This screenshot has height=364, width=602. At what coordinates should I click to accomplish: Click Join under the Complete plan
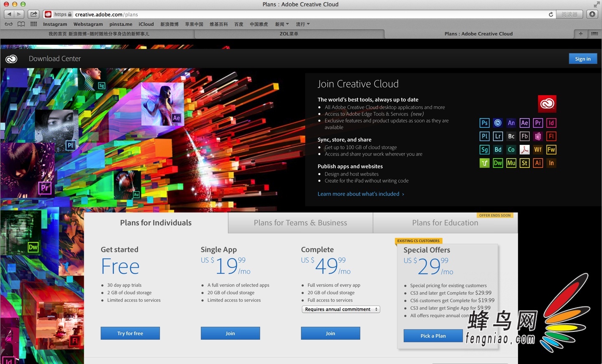click(331, 333)
